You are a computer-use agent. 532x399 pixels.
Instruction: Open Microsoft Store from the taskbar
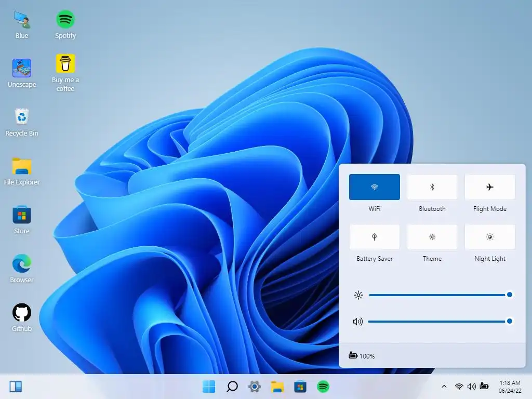300,387
